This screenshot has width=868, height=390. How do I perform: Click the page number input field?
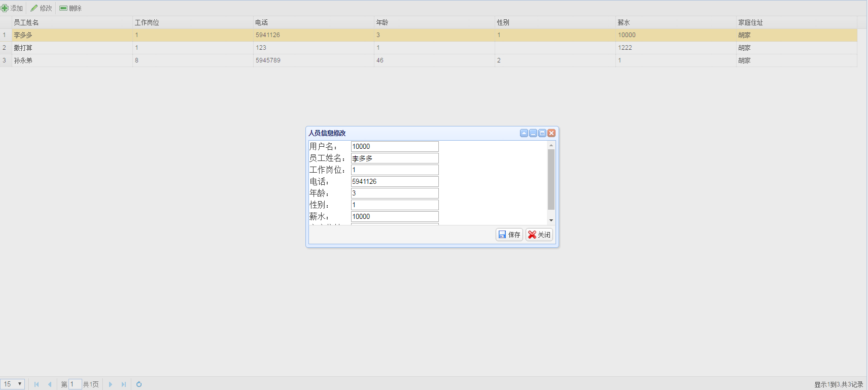click(75, 384)
